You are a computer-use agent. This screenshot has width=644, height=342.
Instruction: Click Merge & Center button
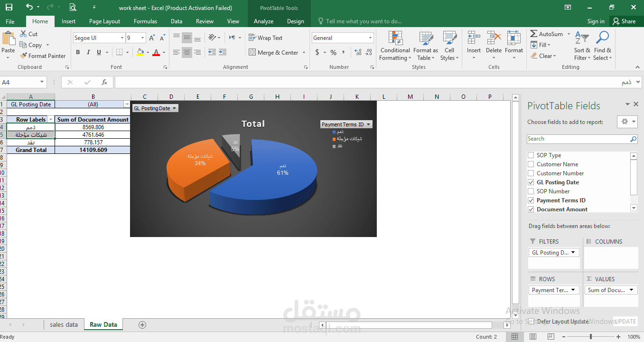(x=274, y=52)
